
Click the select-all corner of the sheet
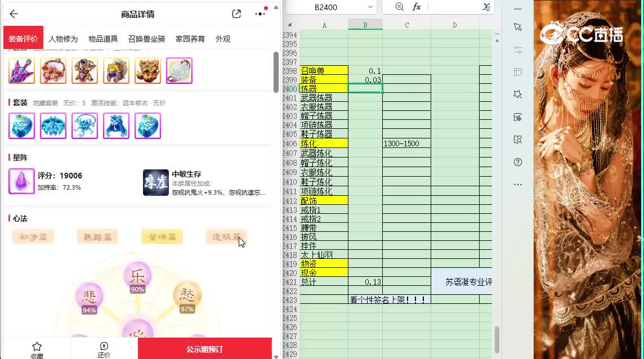(x=290, y=25)
